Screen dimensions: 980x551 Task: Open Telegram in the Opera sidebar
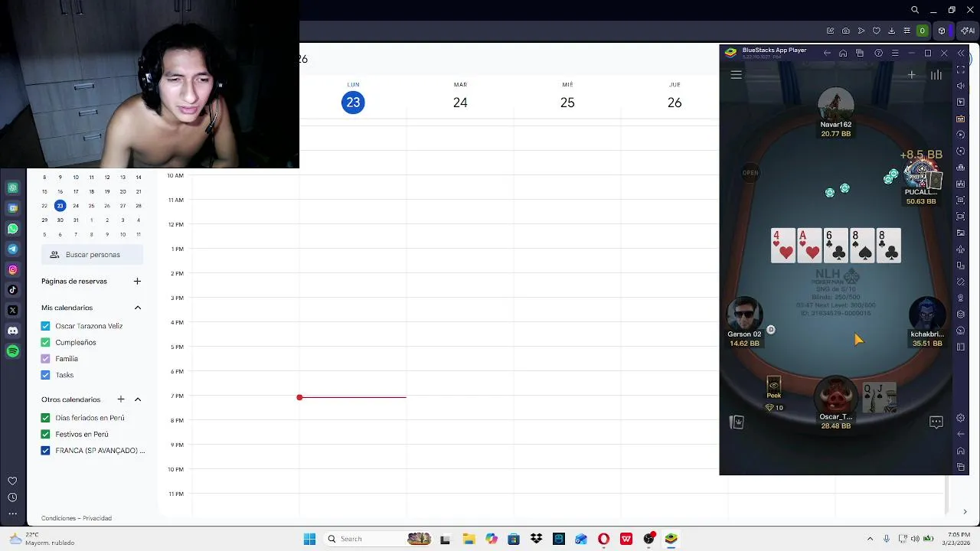pyautogui.click(x=13, y=249)
